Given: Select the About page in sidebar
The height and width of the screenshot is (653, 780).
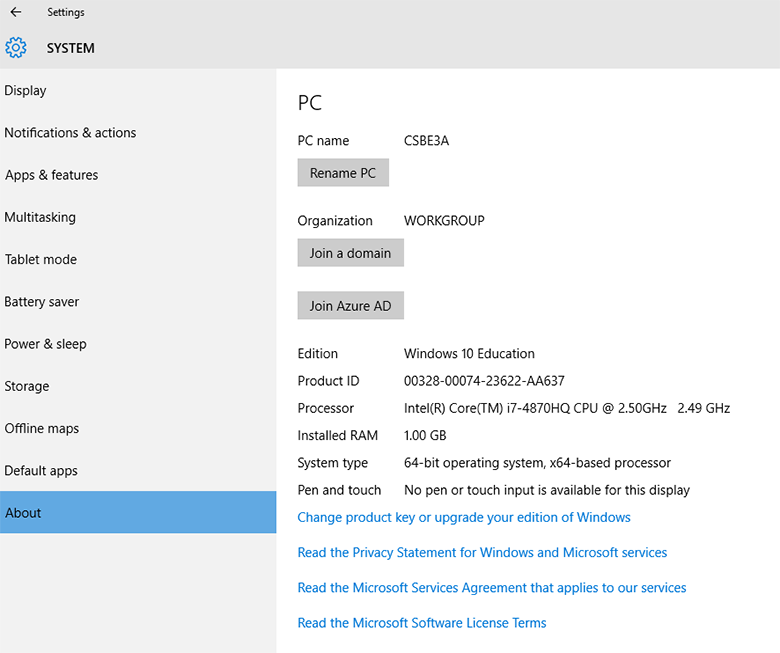Looking at the screenshot, I should coord(138,512).
